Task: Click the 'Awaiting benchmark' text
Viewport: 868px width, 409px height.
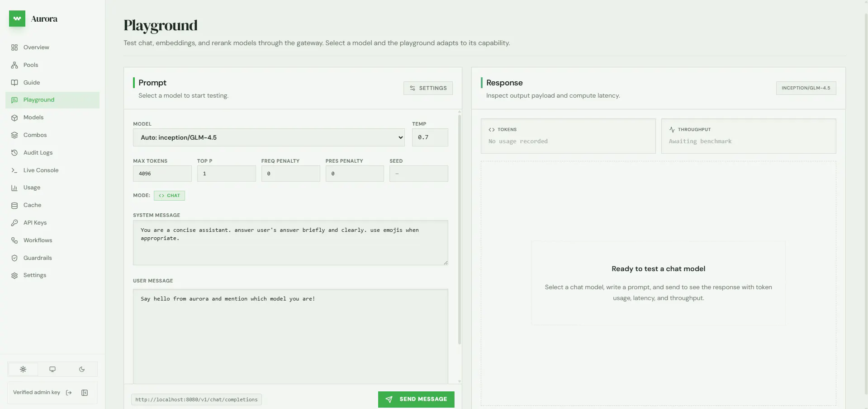Action: 700,141
